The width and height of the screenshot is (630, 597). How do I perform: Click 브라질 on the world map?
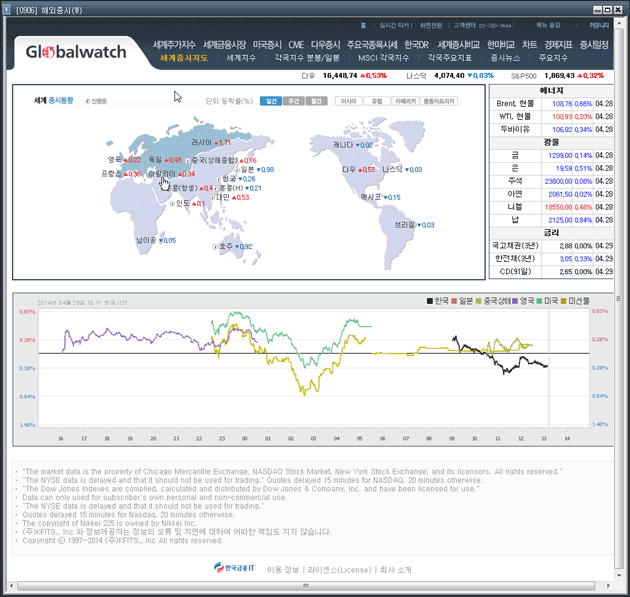click(405, 225)
